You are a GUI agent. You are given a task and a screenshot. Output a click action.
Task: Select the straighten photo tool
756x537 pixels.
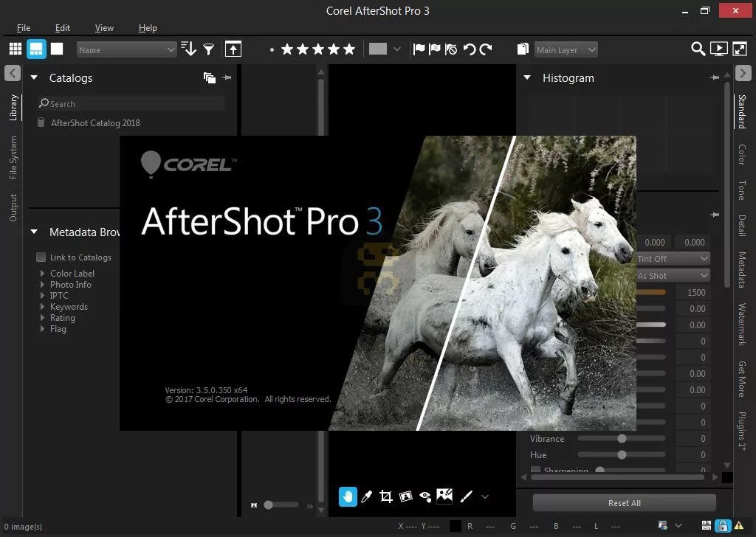(406, 496)
